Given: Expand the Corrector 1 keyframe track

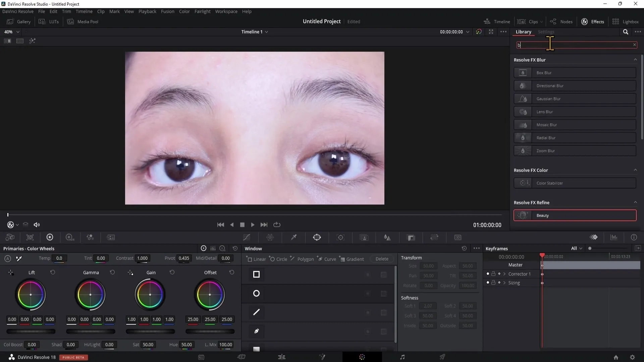Looking at the screenshot, I should pyautogui.click(x=504, y=274).
